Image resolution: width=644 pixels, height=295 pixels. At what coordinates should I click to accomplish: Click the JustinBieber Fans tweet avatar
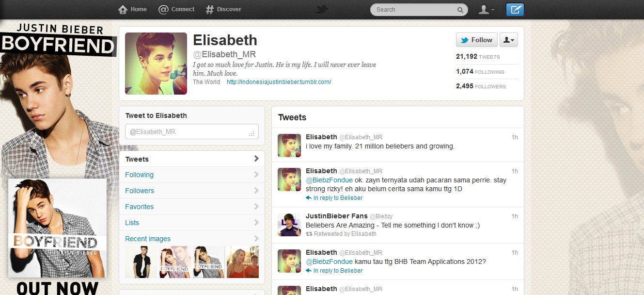tap(289, 225)
